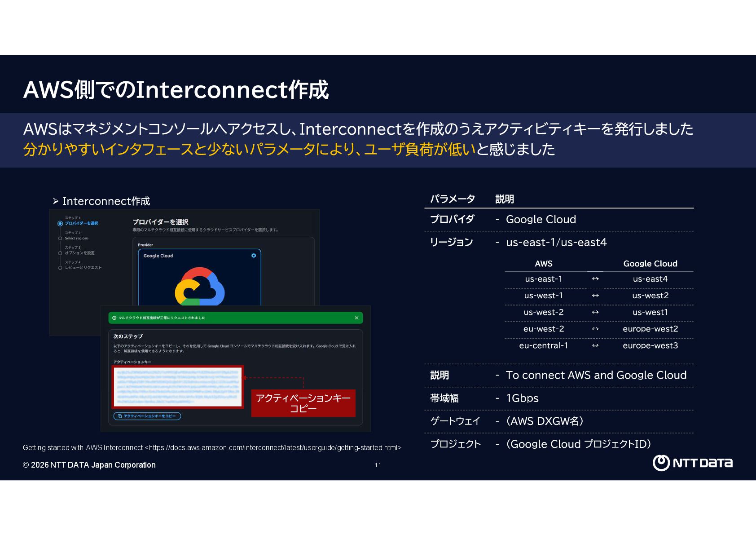756x535 pixels.
Task: Click the プロバイダーを選択 heading
Action: coord(160,222)
